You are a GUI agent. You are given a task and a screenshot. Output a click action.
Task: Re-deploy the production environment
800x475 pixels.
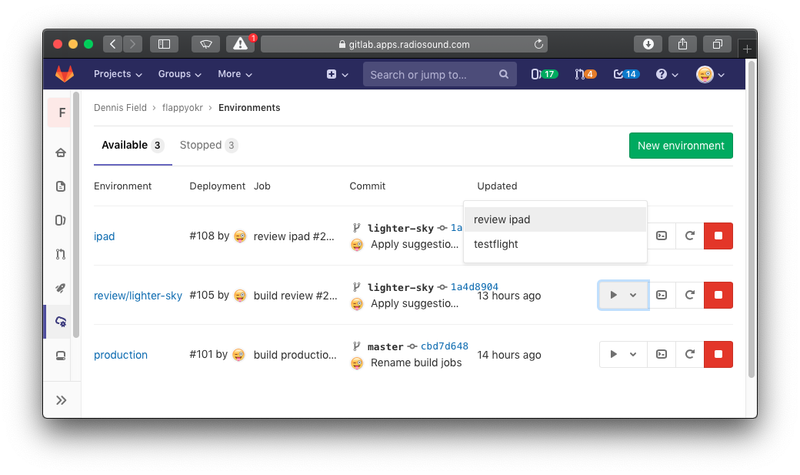point(690,354)
